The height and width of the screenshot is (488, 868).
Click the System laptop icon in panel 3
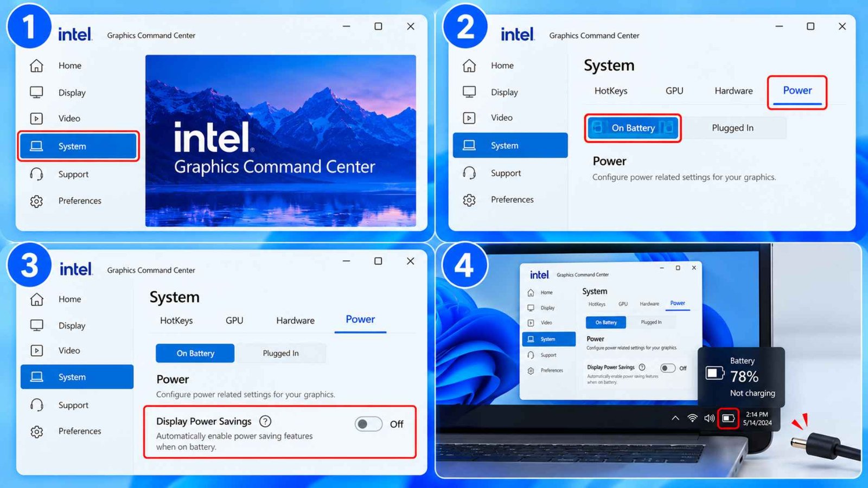pos(36,377)
